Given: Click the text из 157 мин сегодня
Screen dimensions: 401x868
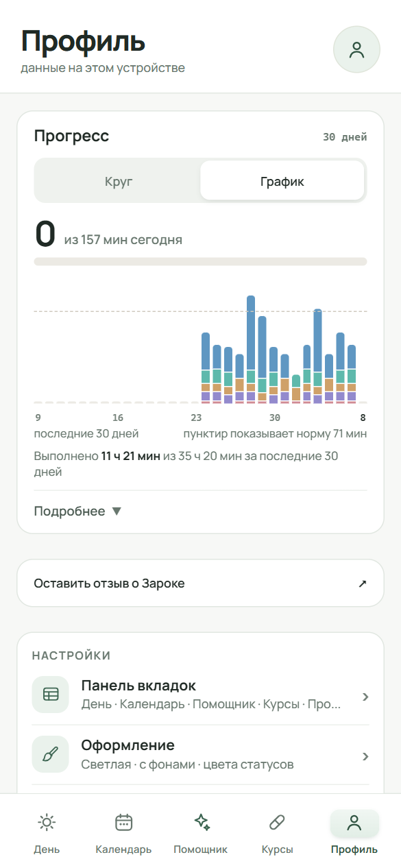Looking at the screenshot, I should (123, 240).
